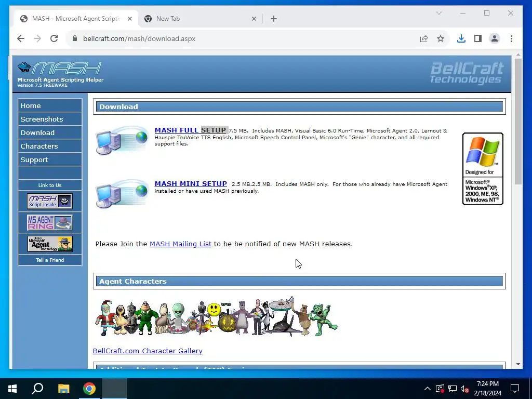
Task: Click the scrollbar up arrow
Action: click(x=518, y=55)
